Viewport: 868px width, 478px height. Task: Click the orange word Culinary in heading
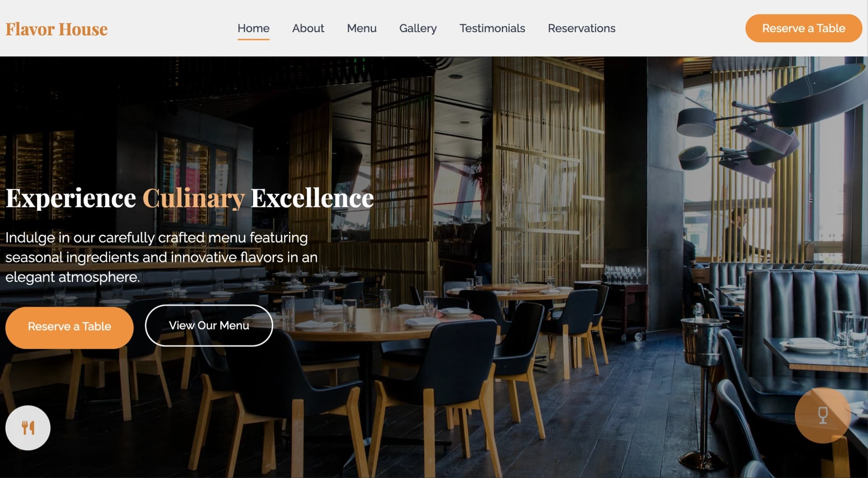tap(193, 198)
